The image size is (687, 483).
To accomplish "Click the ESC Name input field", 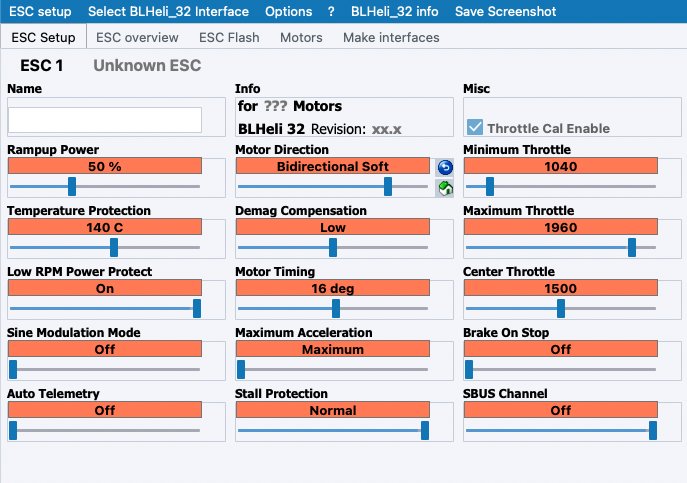I will tap(105, 120).
